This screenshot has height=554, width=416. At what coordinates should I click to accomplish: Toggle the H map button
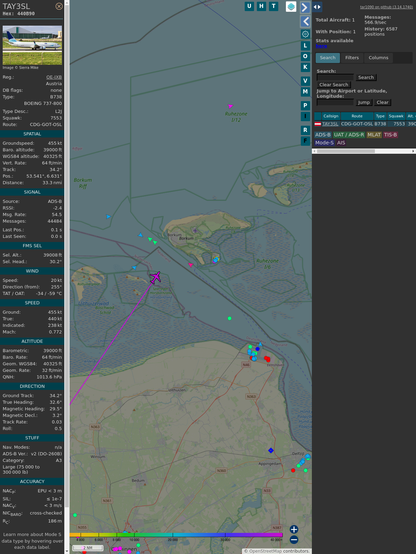pos(261,6)
